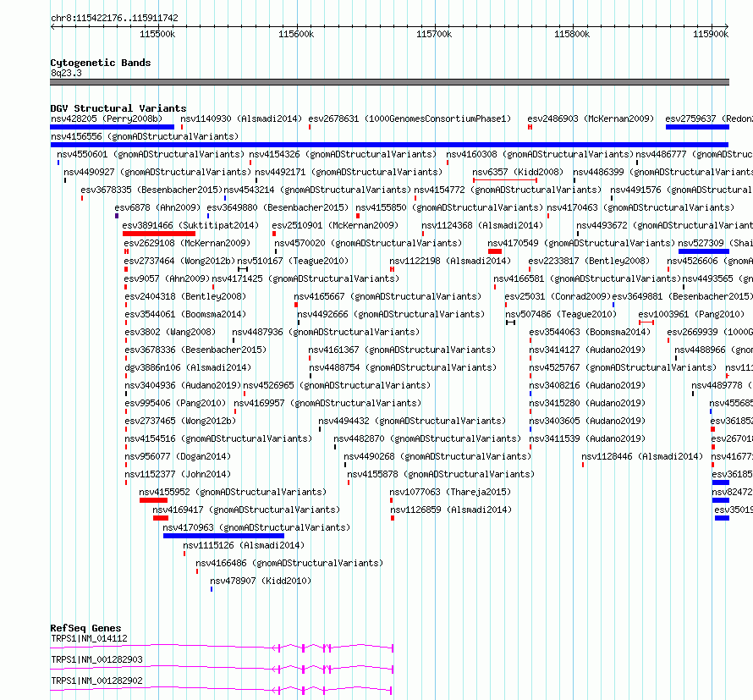Open nsv956077 (Dogan2014) variant
This screenshot has height=700, width=753.
pos(178,456)
